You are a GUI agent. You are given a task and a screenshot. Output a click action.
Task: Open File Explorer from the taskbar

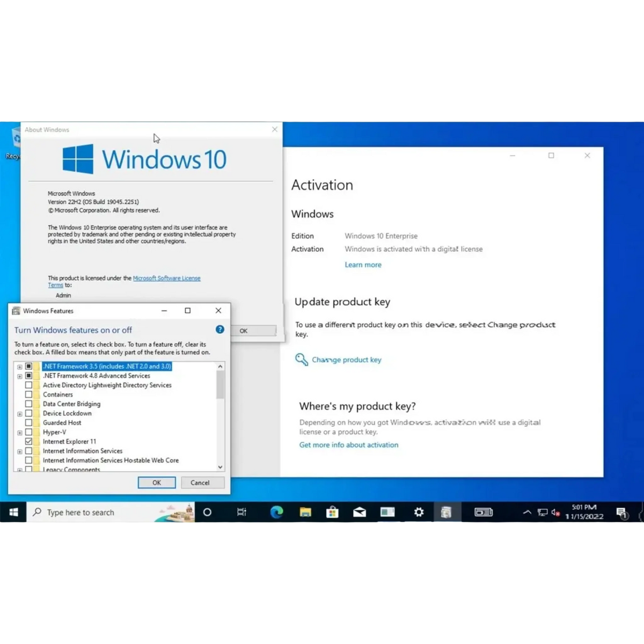coord(306,513)
